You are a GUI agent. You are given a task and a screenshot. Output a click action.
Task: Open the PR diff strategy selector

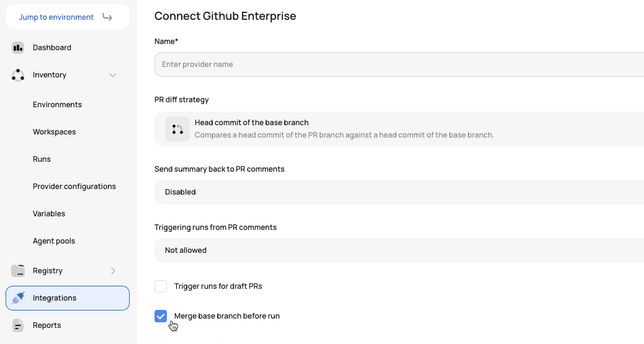(399, 129)
